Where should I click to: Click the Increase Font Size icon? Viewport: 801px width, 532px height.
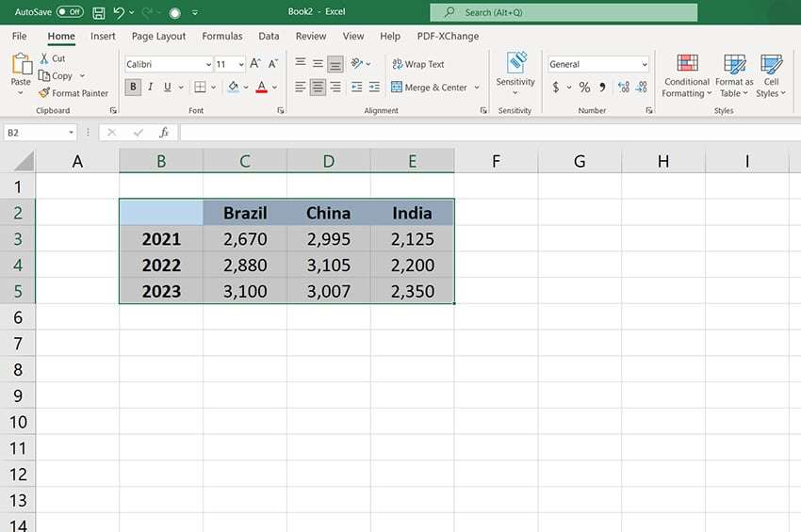255,64
